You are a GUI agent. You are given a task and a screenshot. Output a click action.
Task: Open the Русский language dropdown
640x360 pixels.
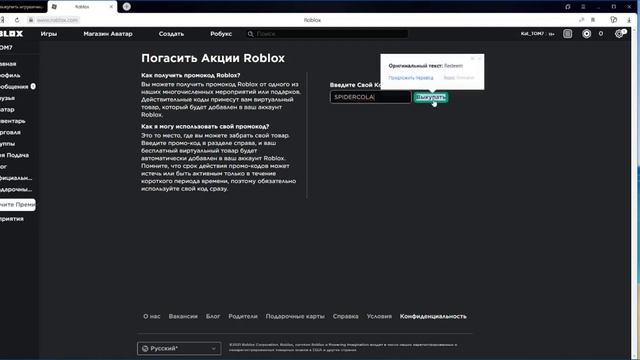[x=179, y=348]
